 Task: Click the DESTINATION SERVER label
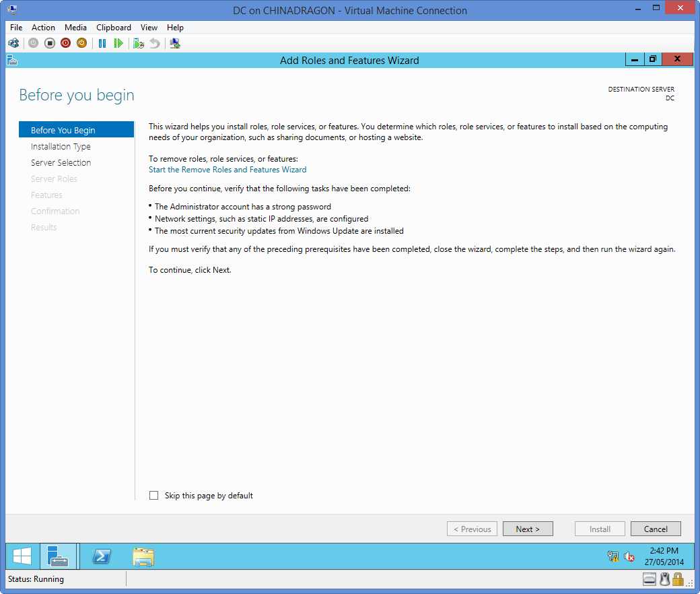tap(641, 90)
